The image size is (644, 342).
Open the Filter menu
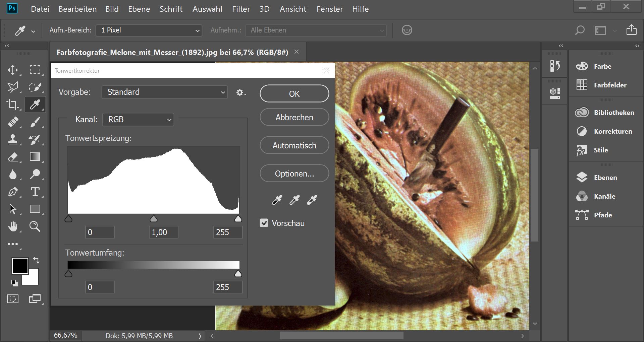(241, 9)
